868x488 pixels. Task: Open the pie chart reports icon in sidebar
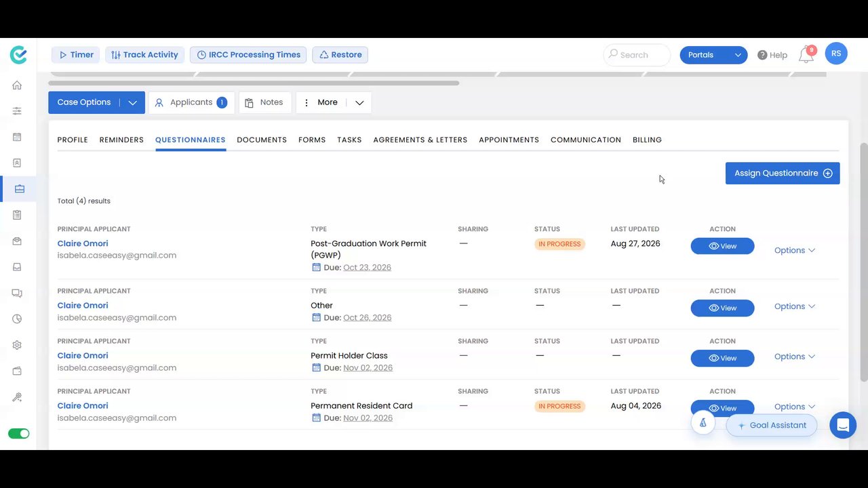coord(17,319)
